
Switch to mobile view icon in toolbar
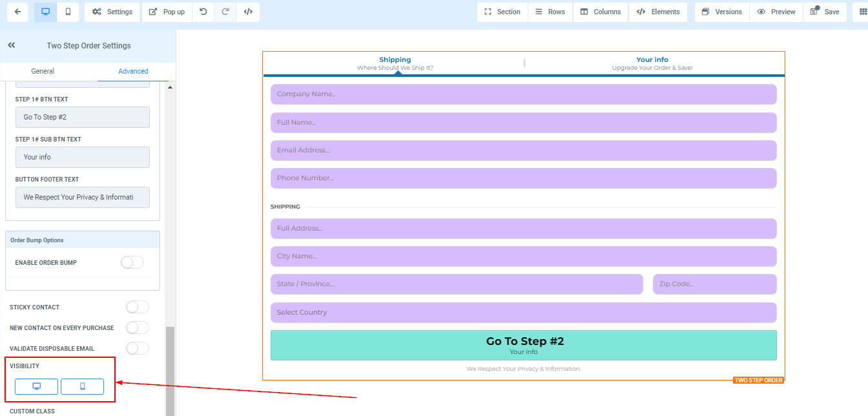click(x=68, y=12)
